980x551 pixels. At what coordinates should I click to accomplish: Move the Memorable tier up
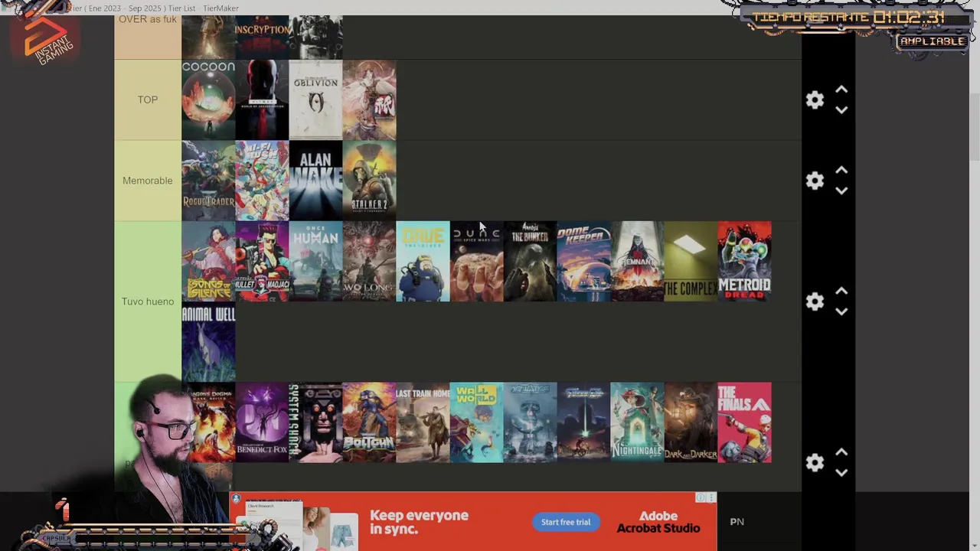click(x=841, y=171)
